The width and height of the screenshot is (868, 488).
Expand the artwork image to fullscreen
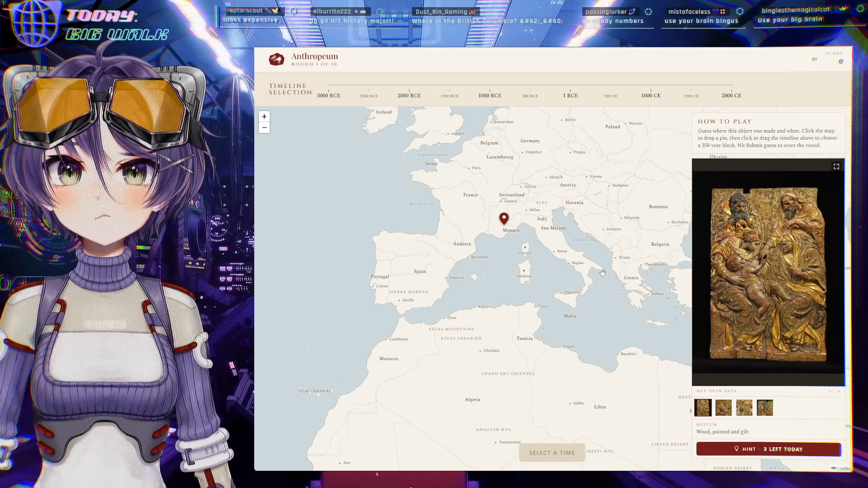pyautogui.click(x=836, y=167)
